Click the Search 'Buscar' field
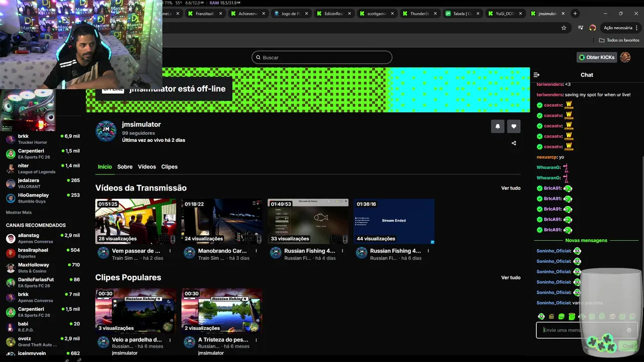The width and height of the screenshot is (644, 362). pyautogui.click(x=321, y=57)
